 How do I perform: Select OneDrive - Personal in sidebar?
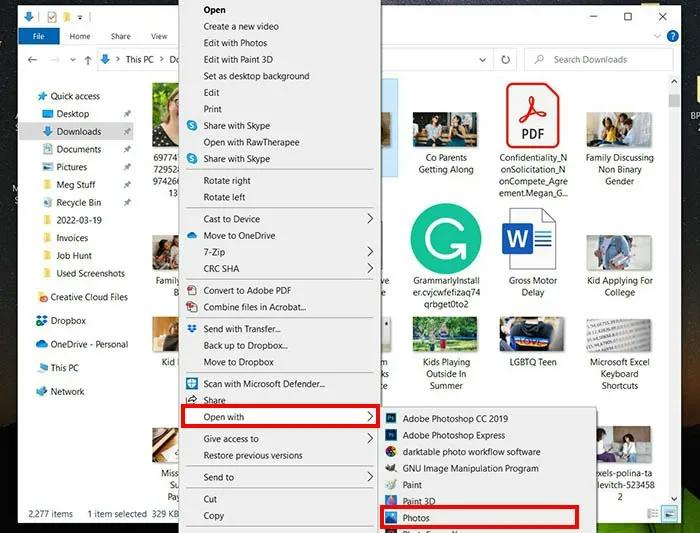tap(82, 344)
